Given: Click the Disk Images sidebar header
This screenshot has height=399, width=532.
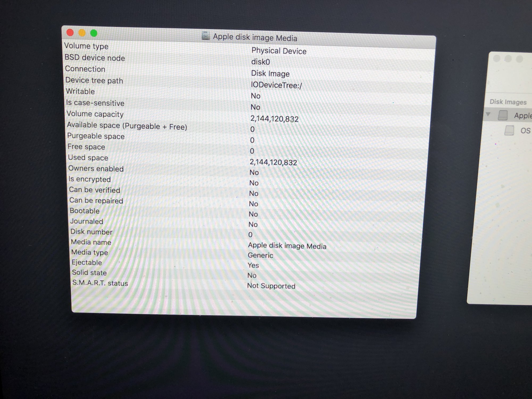Looking at the screenshot, I should (508, 102).
